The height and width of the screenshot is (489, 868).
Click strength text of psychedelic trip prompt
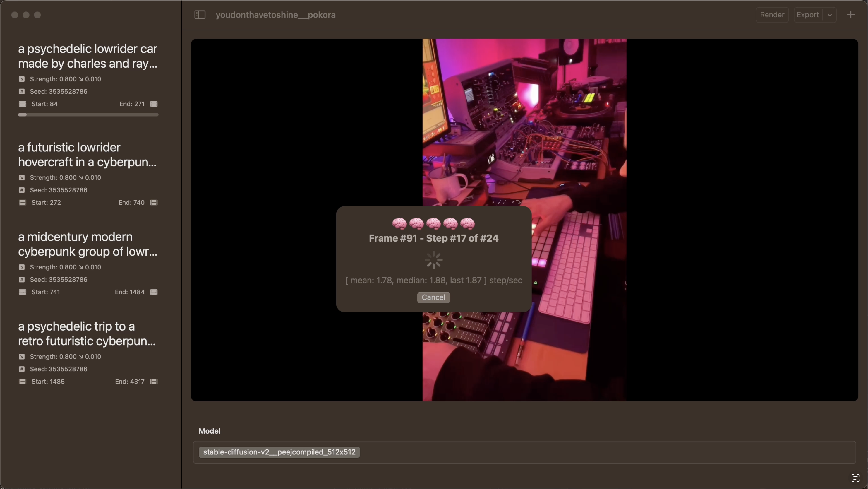pos(65,357)
